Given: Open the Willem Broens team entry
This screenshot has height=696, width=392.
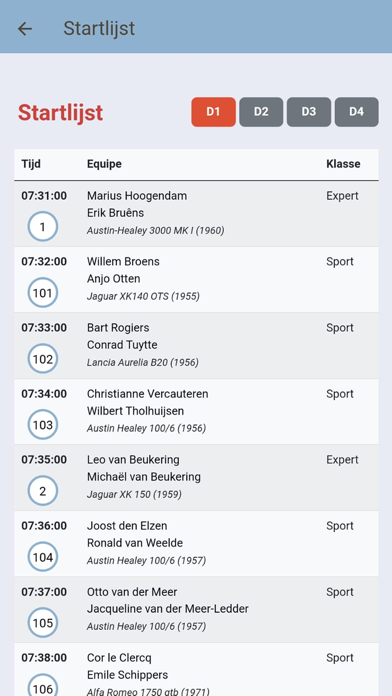Looking at the screenshot, I should click(x=196, y=279).
